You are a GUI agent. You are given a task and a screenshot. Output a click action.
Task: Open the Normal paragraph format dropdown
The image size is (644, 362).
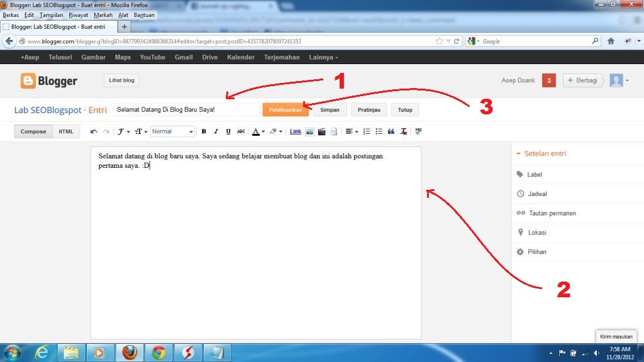tap(172, 131)
